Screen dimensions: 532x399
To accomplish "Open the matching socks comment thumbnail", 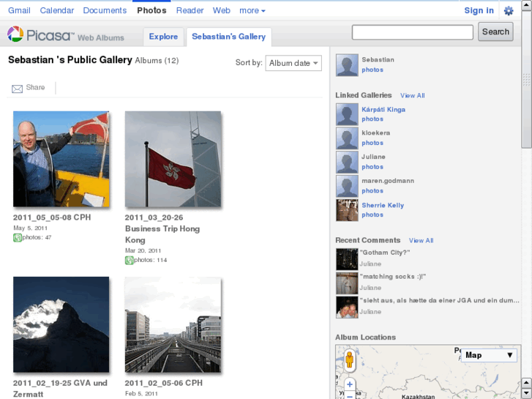I will (x=347, y=283).
